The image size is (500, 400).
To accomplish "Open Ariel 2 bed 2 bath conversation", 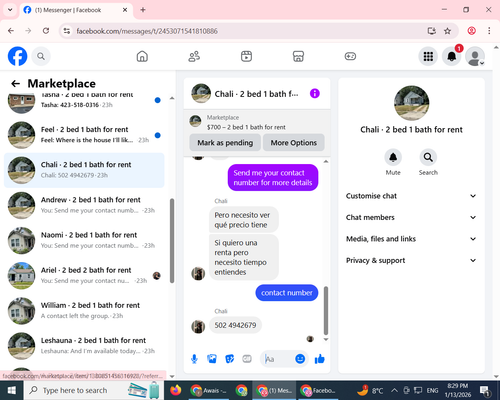I will coord(84,276).
